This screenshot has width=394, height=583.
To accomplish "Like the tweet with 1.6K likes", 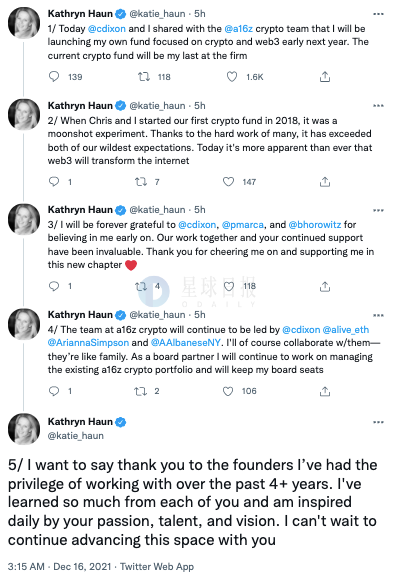I will coord(232,77).
